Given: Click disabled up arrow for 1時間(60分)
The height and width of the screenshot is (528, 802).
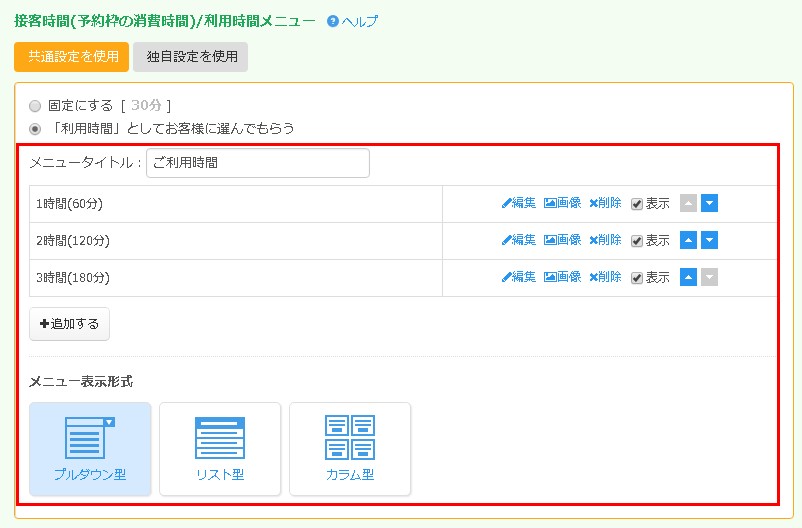Looking at the screenshot, I should pyautogui.click(x=688, y=203).
